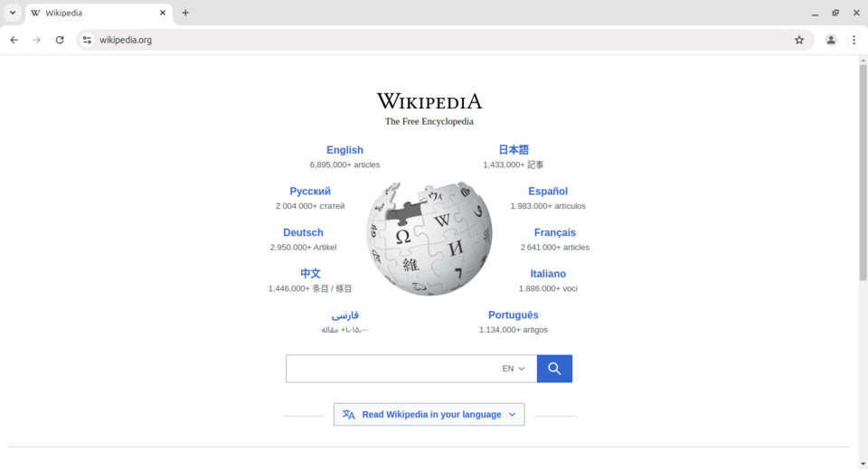Image resolution: width=868 pixels, height=469 pixels.
Task: Open the English Wikipedia link
Action: pyautogui.click(x=344, y=150)
